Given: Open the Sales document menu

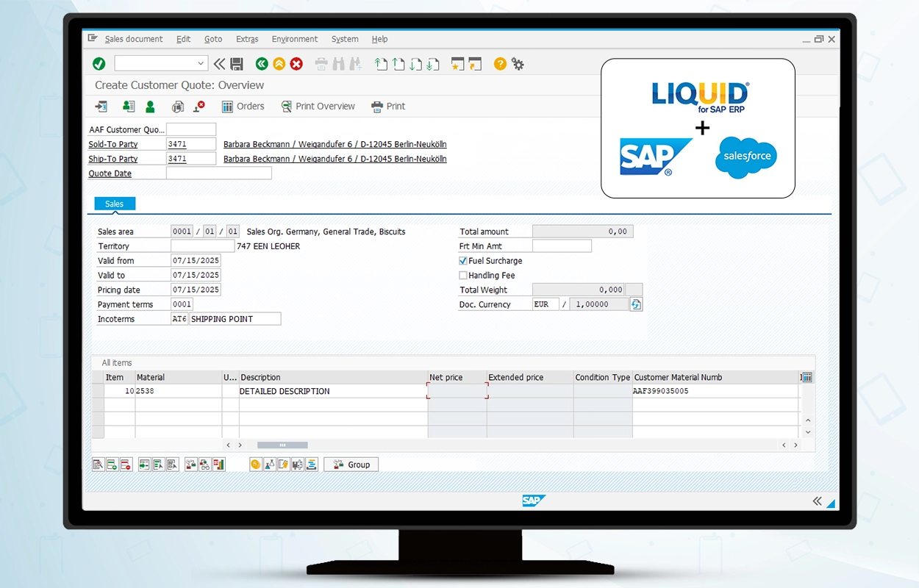Looking at the screenshot, I should click(x=134, y=39).
